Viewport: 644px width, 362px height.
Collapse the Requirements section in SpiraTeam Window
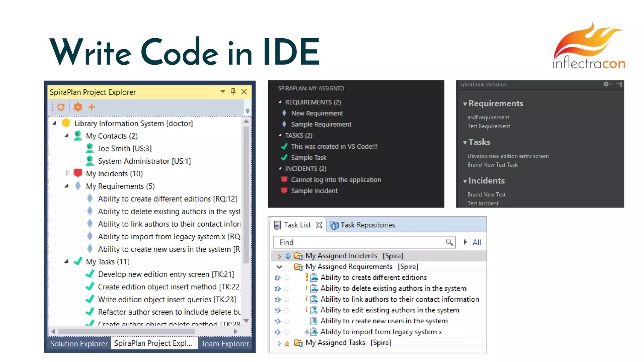tap(465, 104)
